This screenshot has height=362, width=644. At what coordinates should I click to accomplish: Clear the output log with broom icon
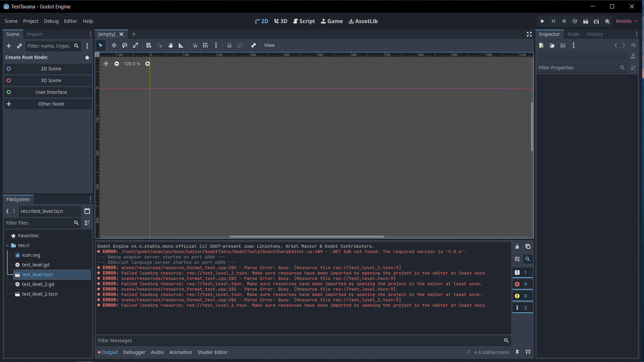pos(517,246)
